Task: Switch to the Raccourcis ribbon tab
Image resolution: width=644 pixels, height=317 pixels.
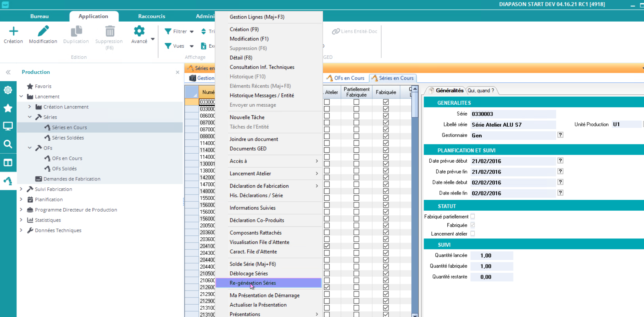Action: [151, 16]
